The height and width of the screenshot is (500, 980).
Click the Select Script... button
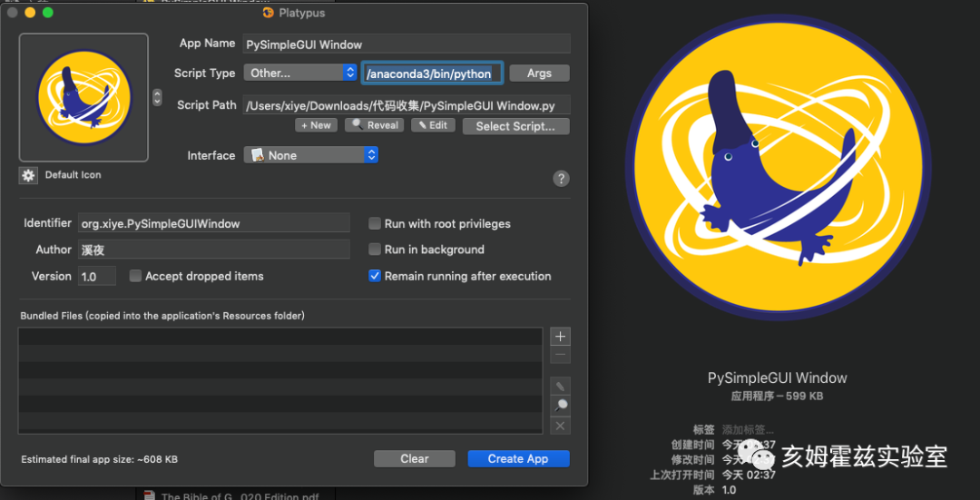click(x=515, y=126)
